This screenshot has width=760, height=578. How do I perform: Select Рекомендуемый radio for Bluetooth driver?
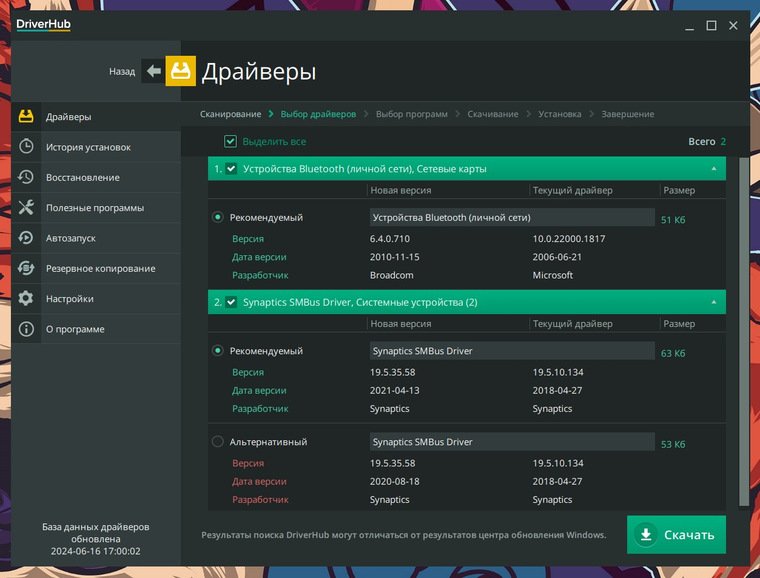point(218,217)
